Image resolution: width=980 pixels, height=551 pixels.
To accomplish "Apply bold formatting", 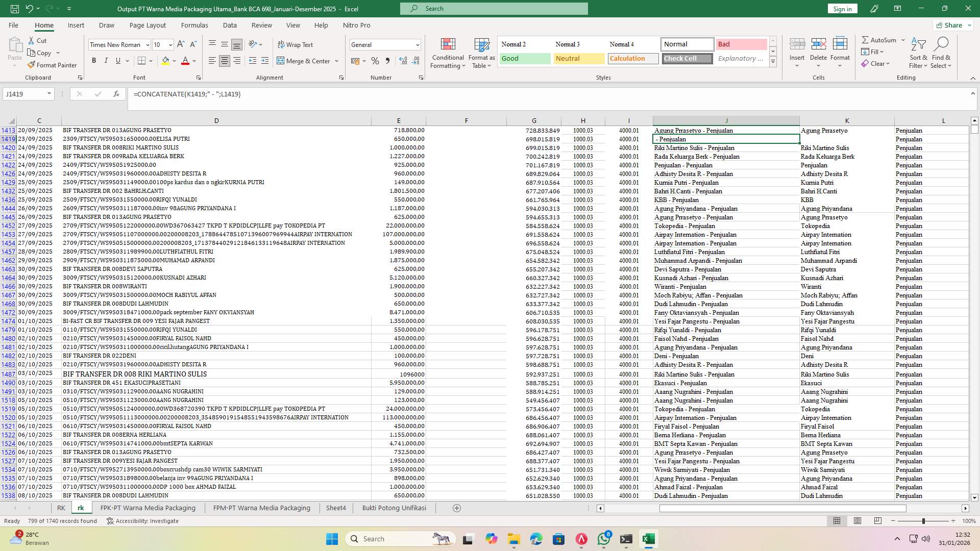I will pyautogui.click(x=94, y=60).
